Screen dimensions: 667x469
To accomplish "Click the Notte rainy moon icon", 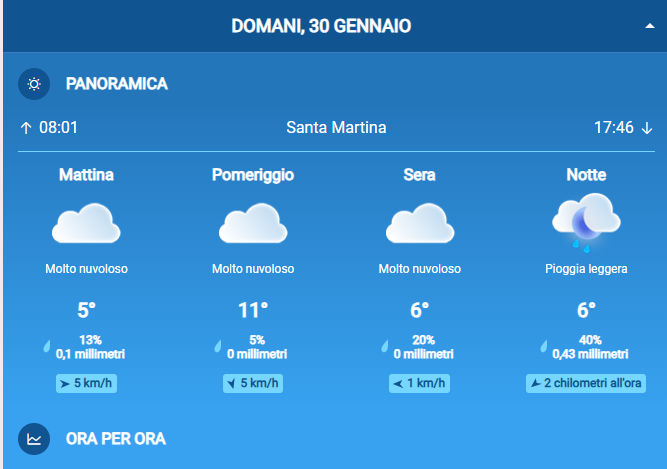I will point(586,222).
